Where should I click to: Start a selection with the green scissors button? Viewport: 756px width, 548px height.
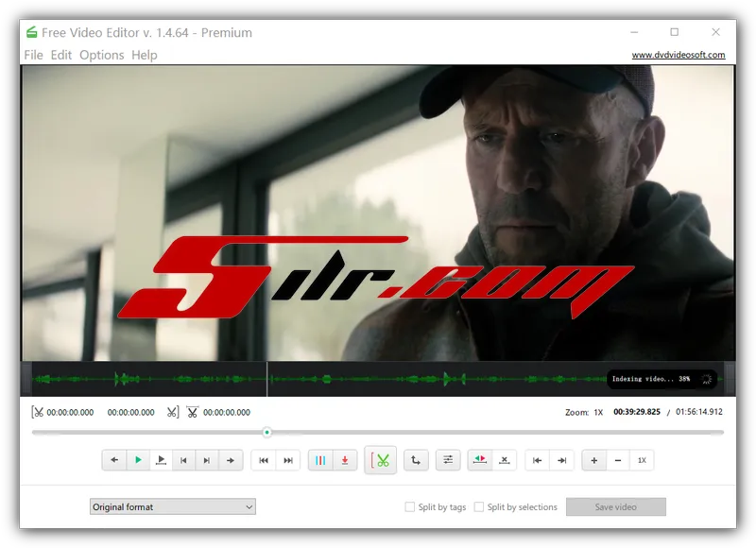tap(381, 460)
